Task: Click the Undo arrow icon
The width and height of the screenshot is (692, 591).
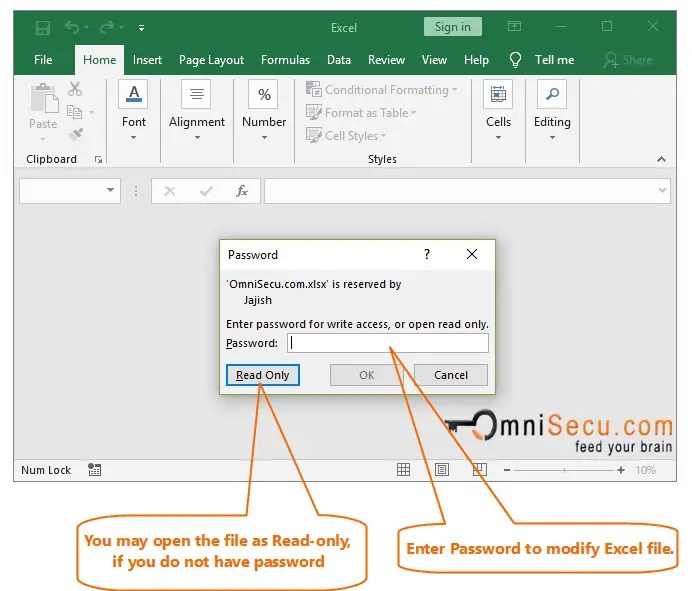Action: click(x=72, y=27)
